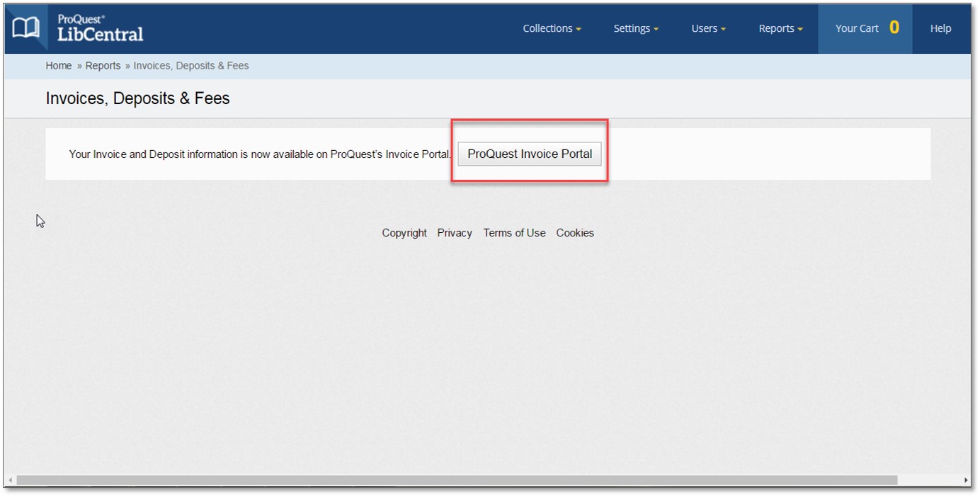980x497 pixels.
Task: Click the ProQuest LibCentral logo text
Action: click(100, 28)
